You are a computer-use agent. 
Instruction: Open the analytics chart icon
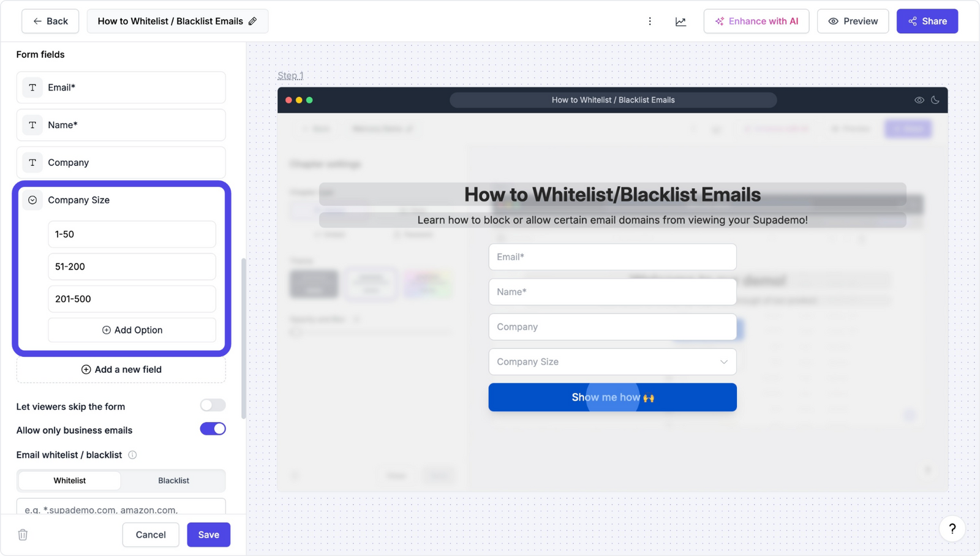[x=680, y=21]
